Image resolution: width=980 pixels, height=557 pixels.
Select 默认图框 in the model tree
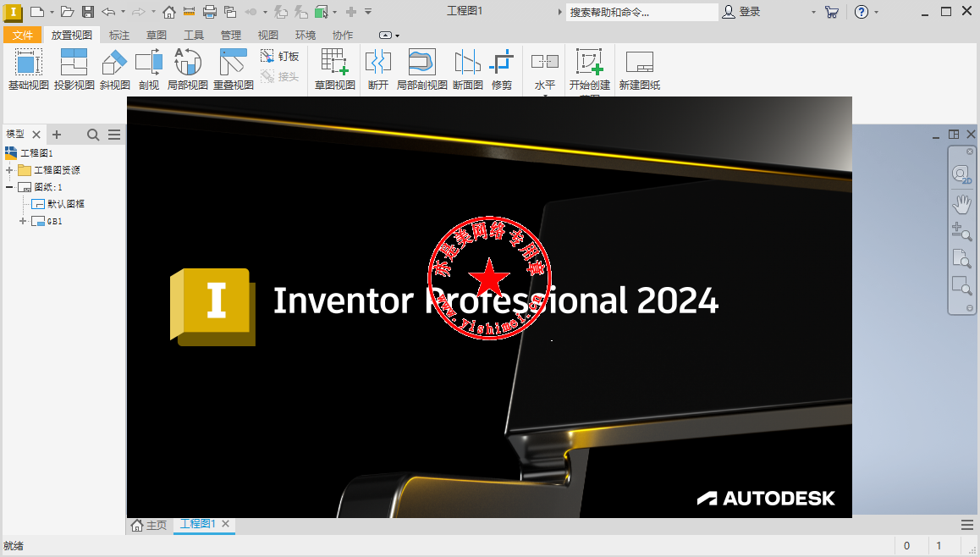tap(58, 204)
